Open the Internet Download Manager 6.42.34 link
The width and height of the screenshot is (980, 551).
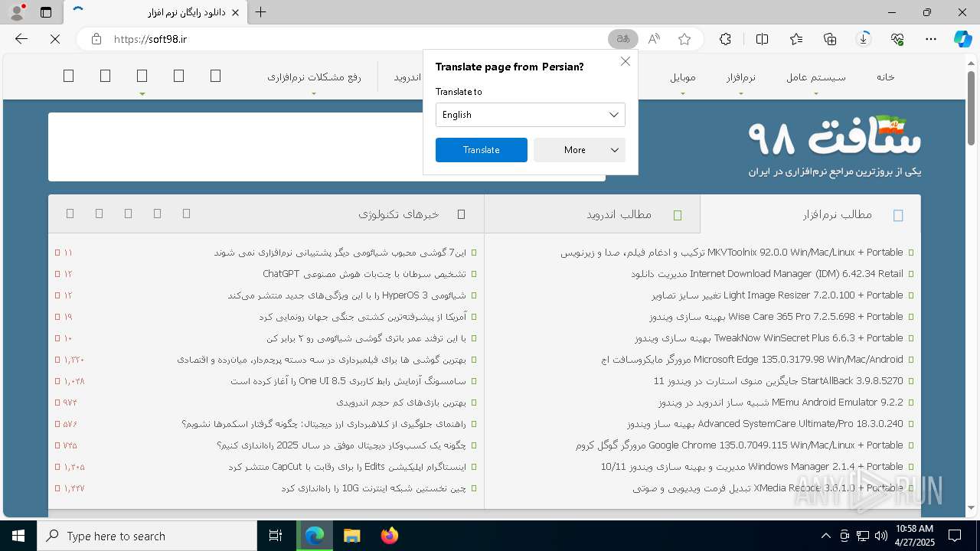[x=767, y=274]
